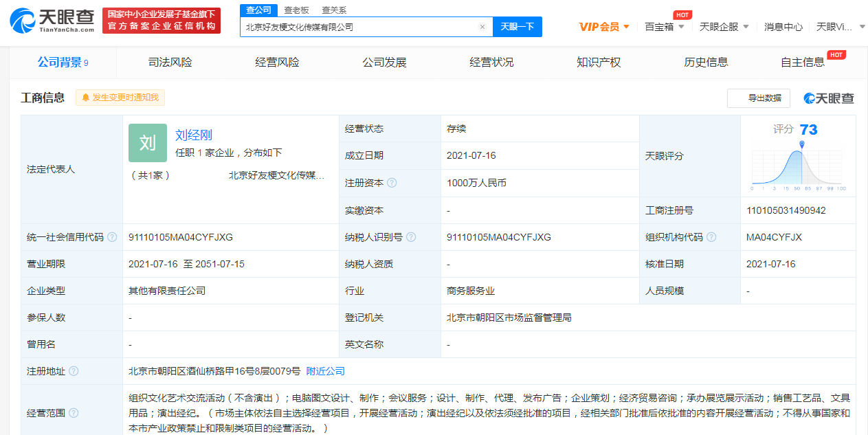868x435 pixels.
Task: Switch to 查公司 search tab
Action: (258, 10)
